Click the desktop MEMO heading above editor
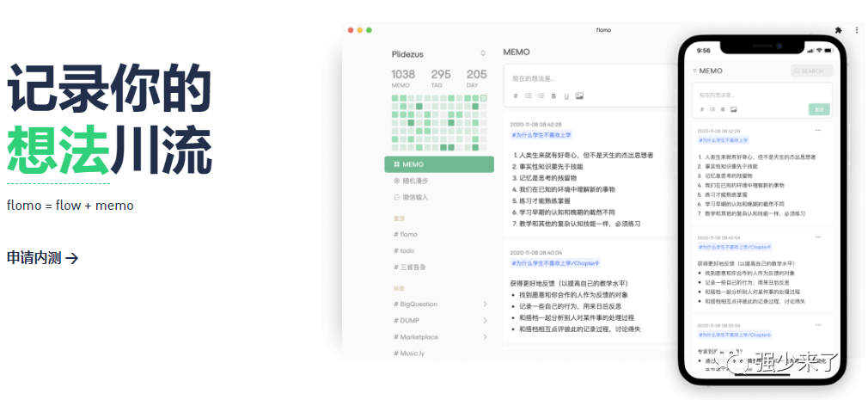 point(517,52)
